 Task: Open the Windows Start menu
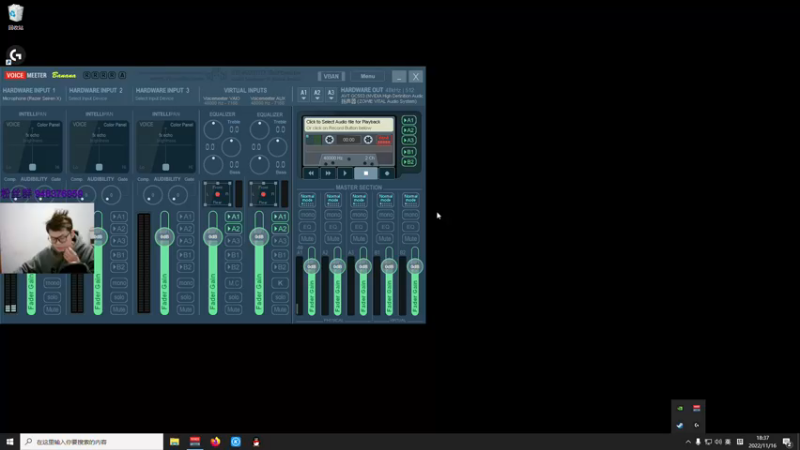pyautogui.click(x=10, y=441)
